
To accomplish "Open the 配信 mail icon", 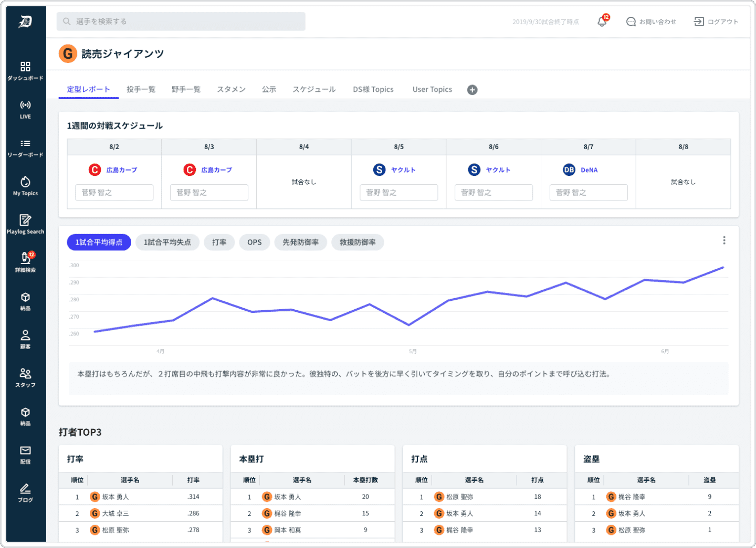I will [x=25, y=450].
